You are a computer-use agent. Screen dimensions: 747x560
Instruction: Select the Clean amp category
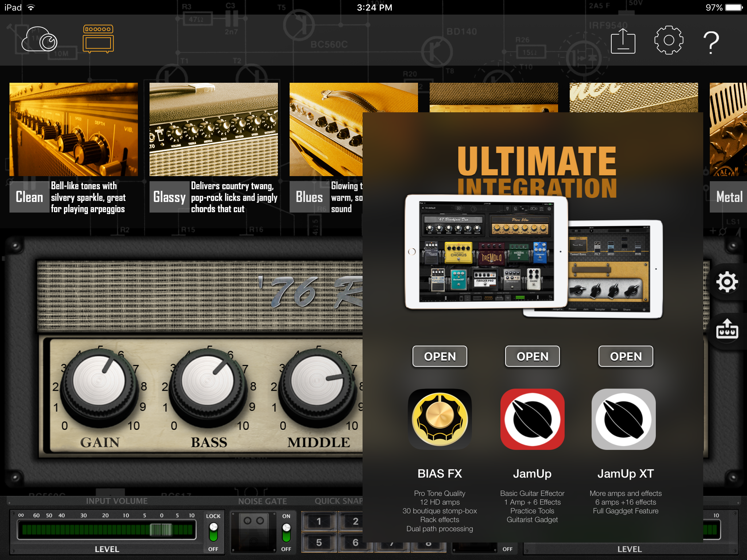pos(30,197)
